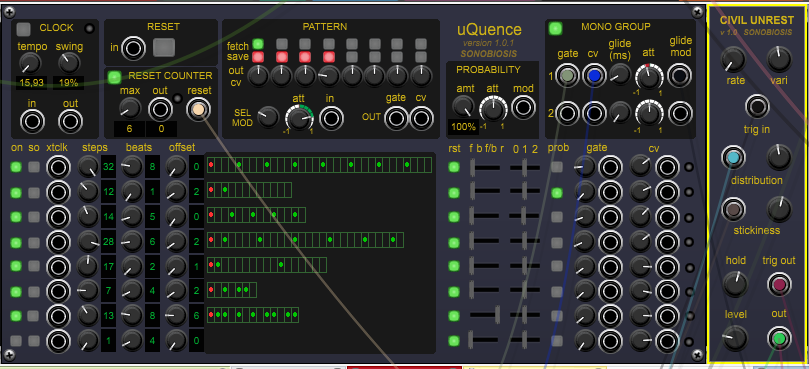Screen dimensions: 809x369
Task: Click the cv output jack of the 12-step row
Action: point(667,192)
